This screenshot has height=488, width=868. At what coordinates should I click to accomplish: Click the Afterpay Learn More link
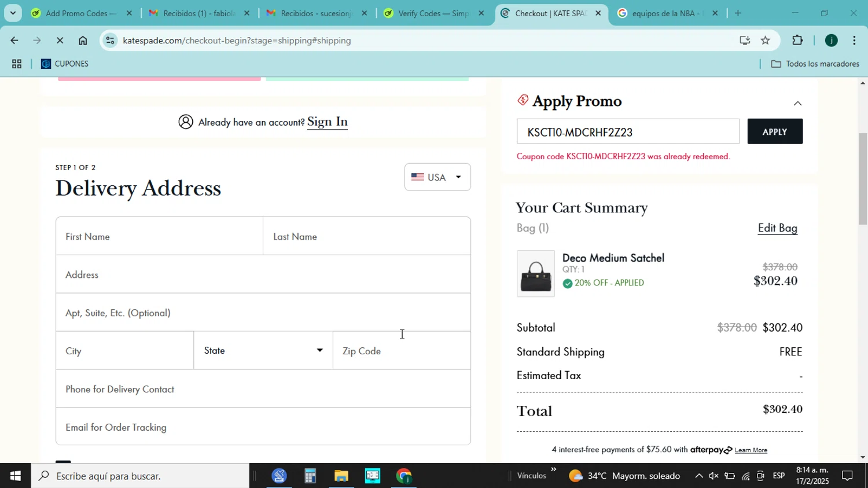(x=751, y=450)
